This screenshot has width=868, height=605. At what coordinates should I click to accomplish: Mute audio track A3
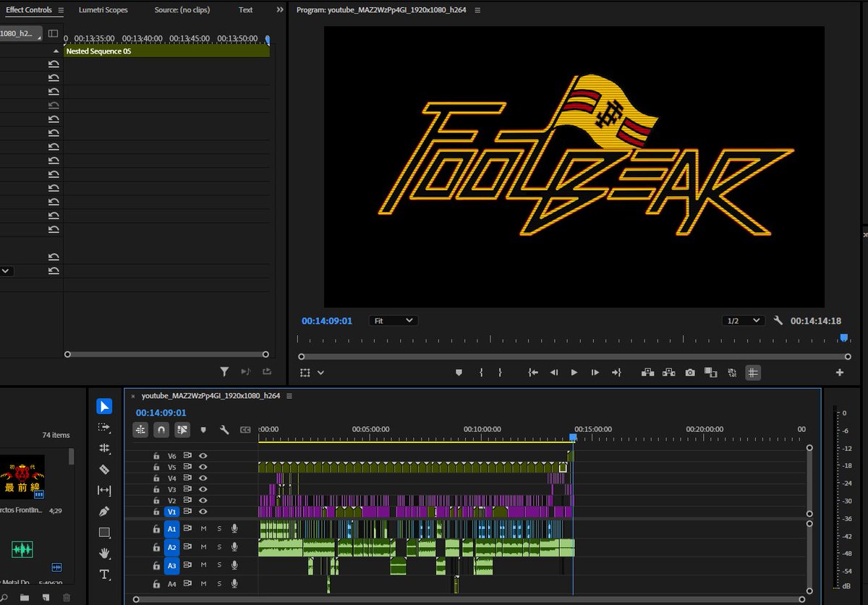[x=203, y=565]
